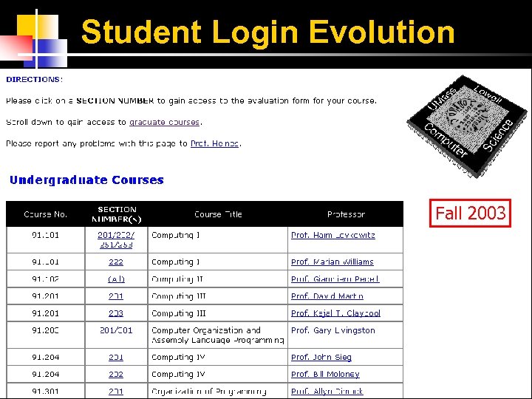Image resolution: width=532 pixels, height=399 pixels.
Task: Click course number 91.203
Action: point(46,330)
